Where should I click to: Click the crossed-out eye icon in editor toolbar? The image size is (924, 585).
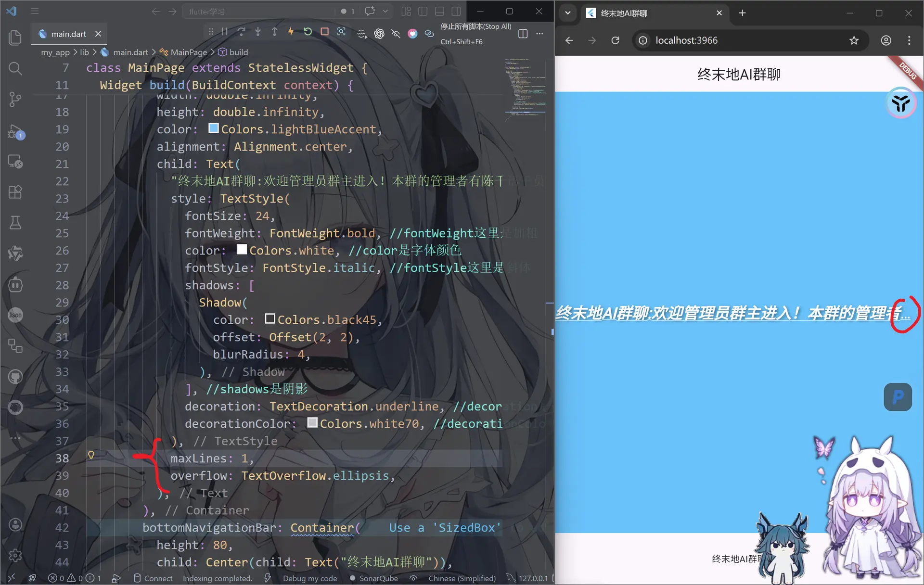[396, 34]
